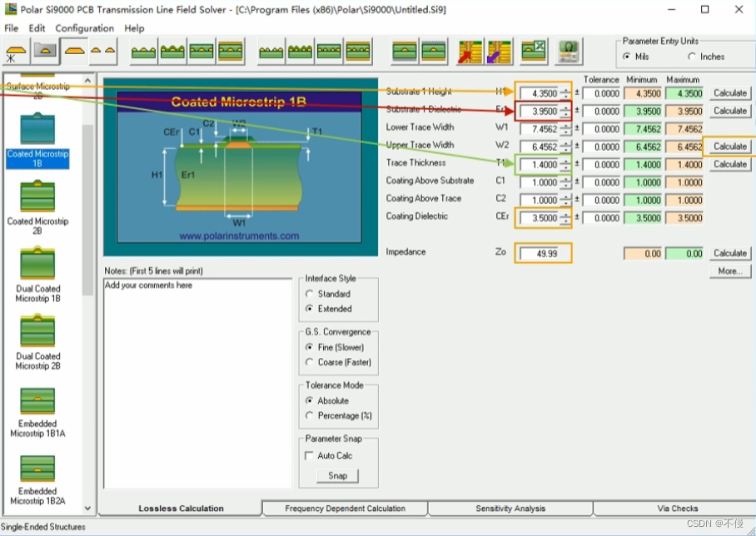Viewport: 756px width, 536px height.
Task: Click the Substrate 1 Dielectric Er1 stepper
Action: point(565,111)
